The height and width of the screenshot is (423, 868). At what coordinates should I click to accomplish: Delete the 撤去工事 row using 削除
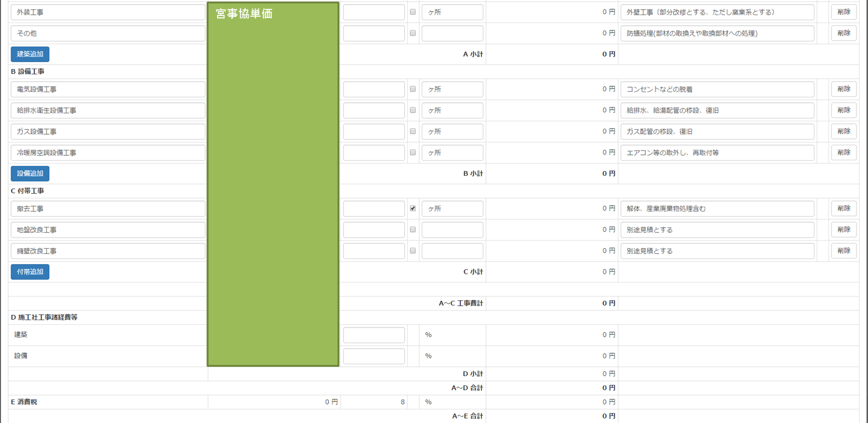(x=843, y=208)
